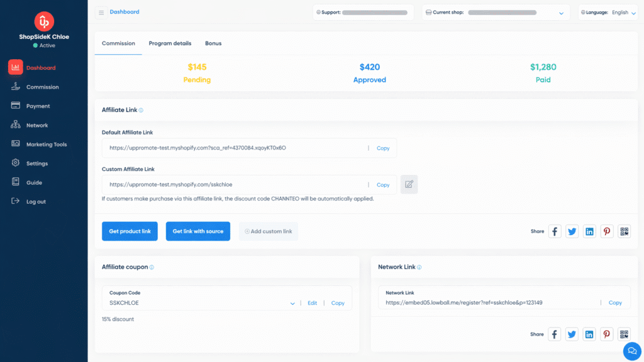Switch to the Program details tab

point(170,43)
